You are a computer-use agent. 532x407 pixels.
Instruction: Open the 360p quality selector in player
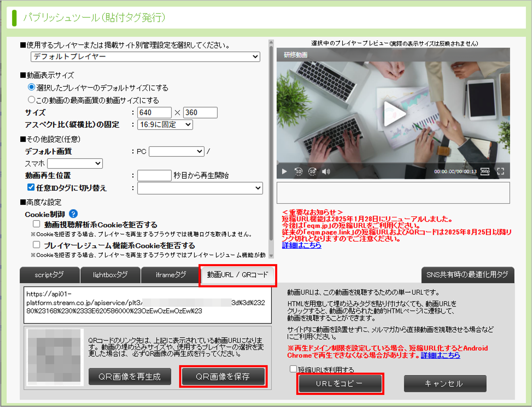pyautogui.click(x=485, y=171)
